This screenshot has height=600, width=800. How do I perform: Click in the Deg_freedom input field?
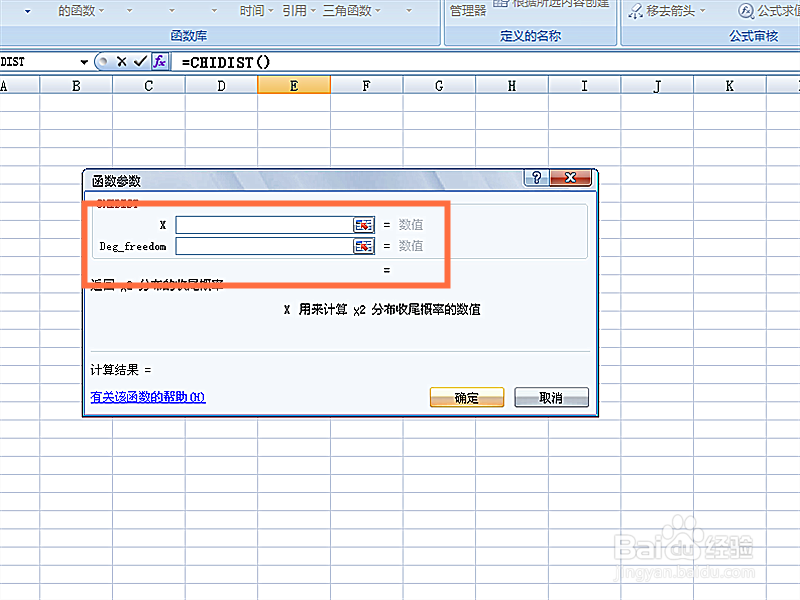(x=264, y=246)
